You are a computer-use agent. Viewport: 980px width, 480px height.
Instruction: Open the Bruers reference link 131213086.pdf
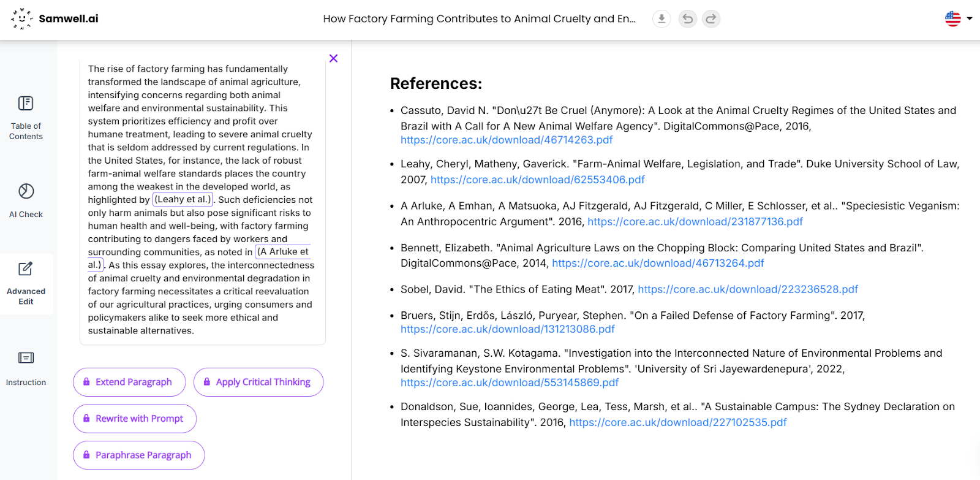(508, 329)
